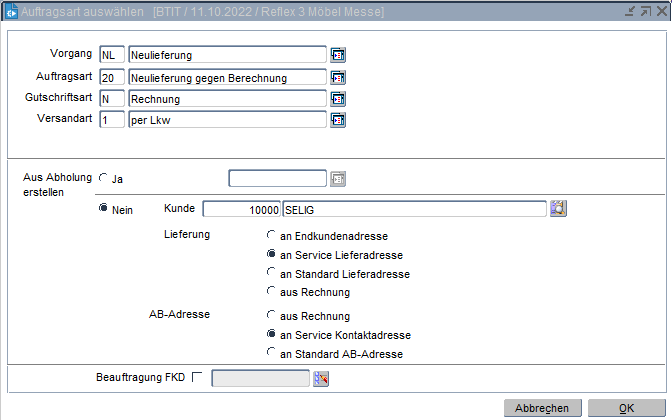The height and width of the screenshot is (420, 672).
Task: Confirm with the OK button
Action: click(x=626, y=408)
